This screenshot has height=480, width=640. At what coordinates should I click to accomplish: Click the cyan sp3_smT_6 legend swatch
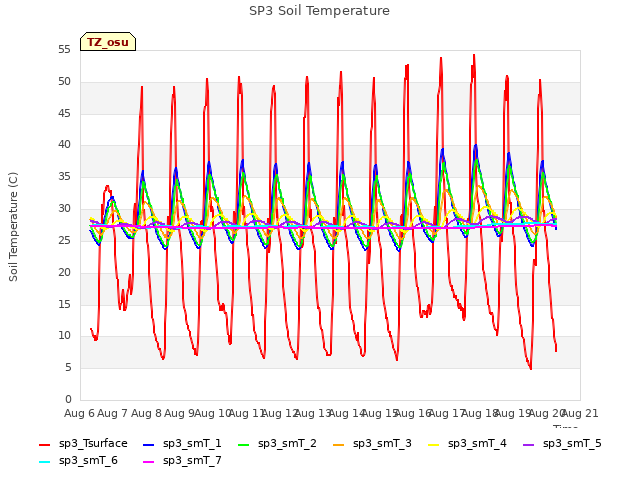44,462
